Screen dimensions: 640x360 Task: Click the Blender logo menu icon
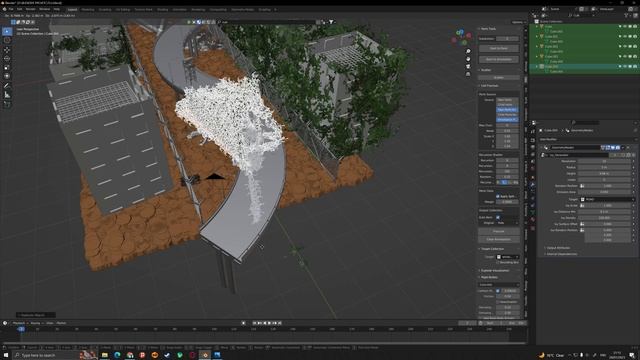tap(4, 9)
